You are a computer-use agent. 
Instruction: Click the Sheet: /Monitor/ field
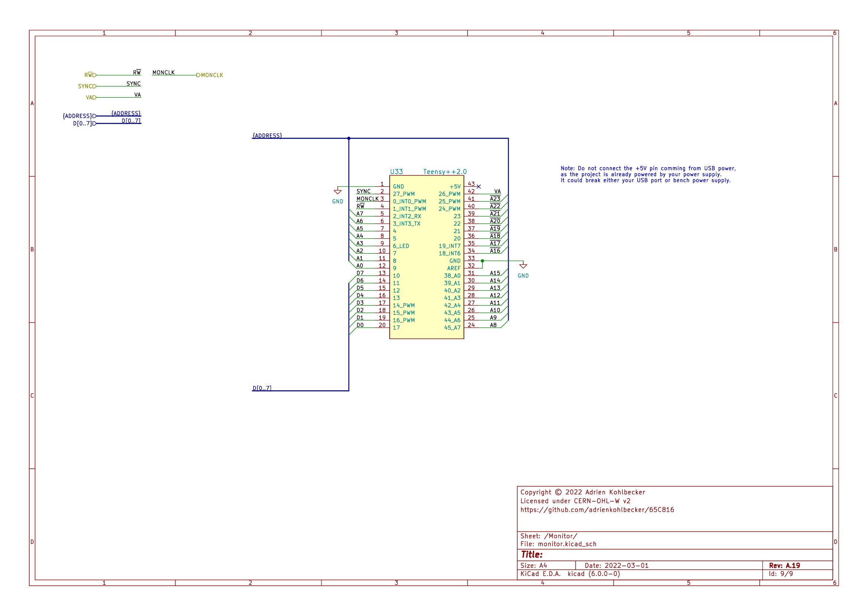coord(548,536)
